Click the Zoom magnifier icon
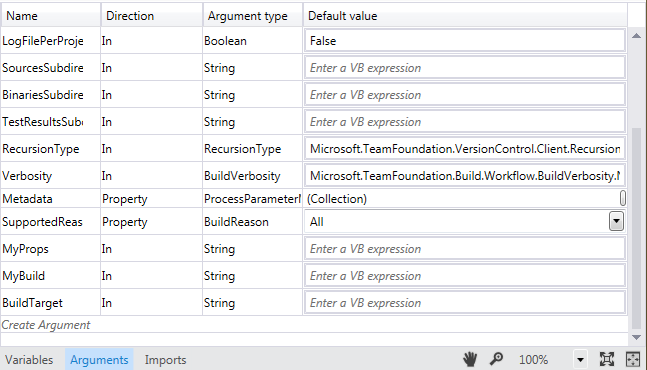The image size is (647, 370). click(x=496, y=359)
